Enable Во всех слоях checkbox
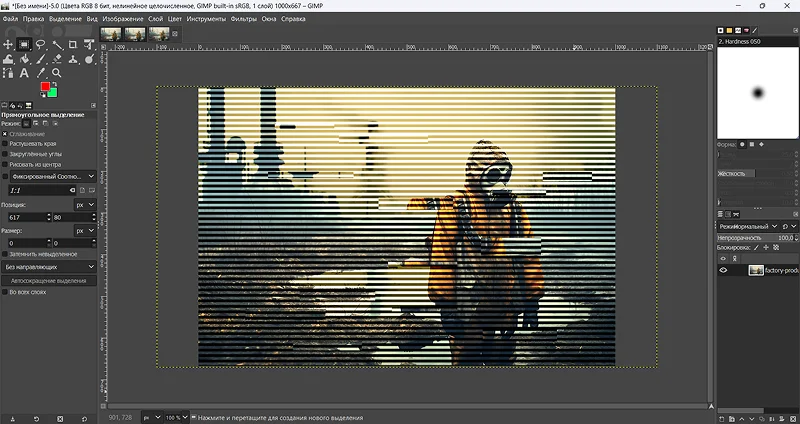The width and height of the screenshot is (800, 424). coord(5,292)
